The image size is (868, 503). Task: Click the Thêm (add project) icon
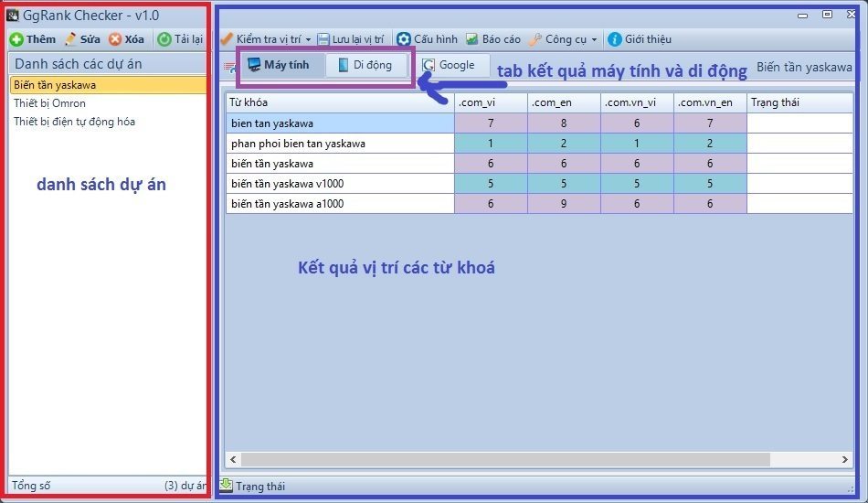click(16, 39)
